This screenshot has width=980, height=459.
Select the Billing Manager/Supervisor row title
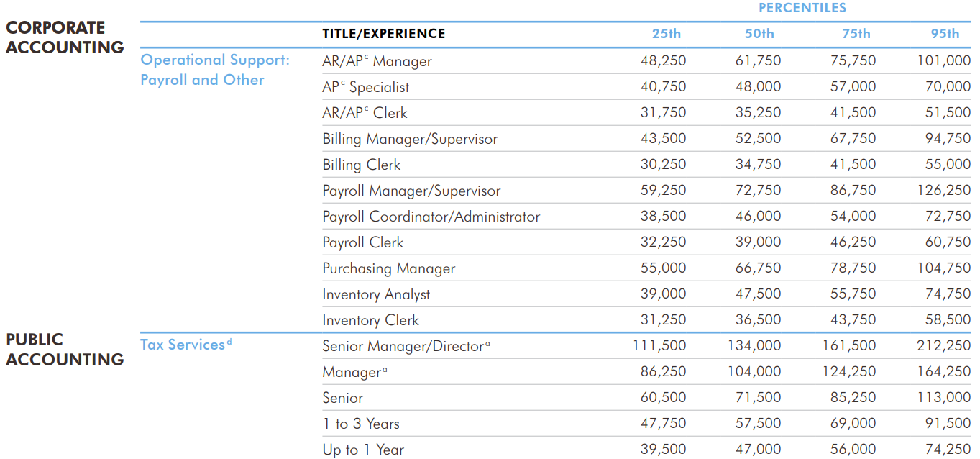tap(410, 139)
